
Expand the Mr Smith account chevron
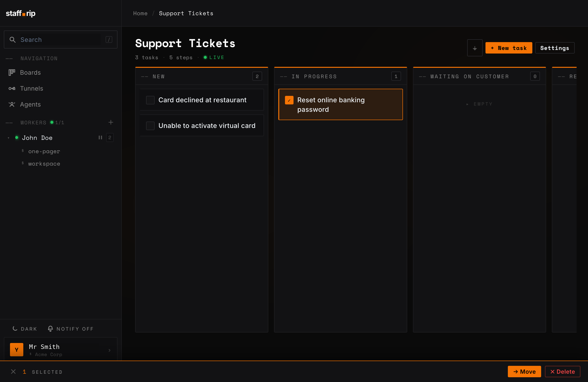pyautogui.click(x=109, y=350)
